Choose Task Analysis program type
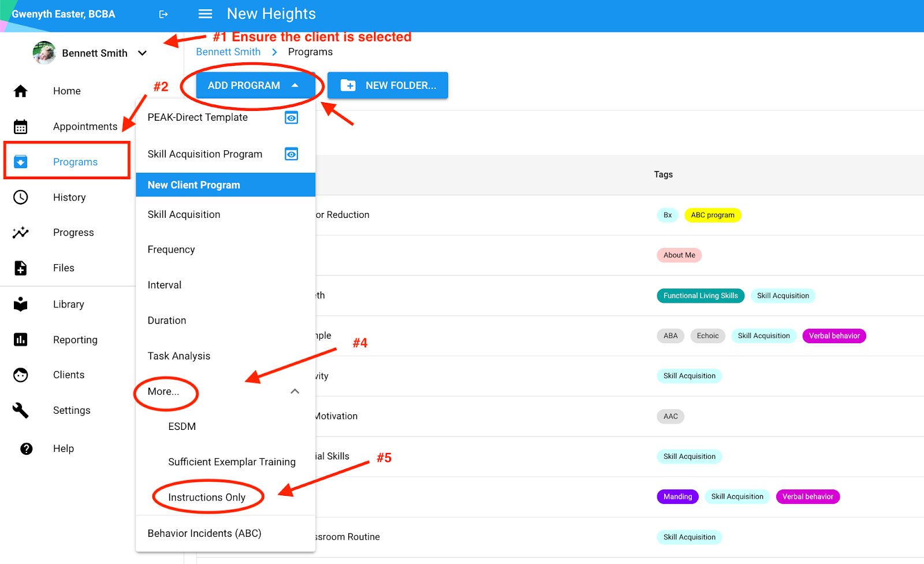This screenshot has height=564, width=924. tap(179, 356)
